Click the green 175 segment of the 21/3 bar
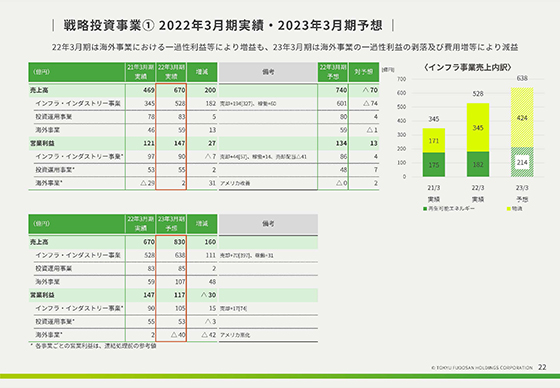This screenshot has width=560, height=388. (x=434, y=165)
